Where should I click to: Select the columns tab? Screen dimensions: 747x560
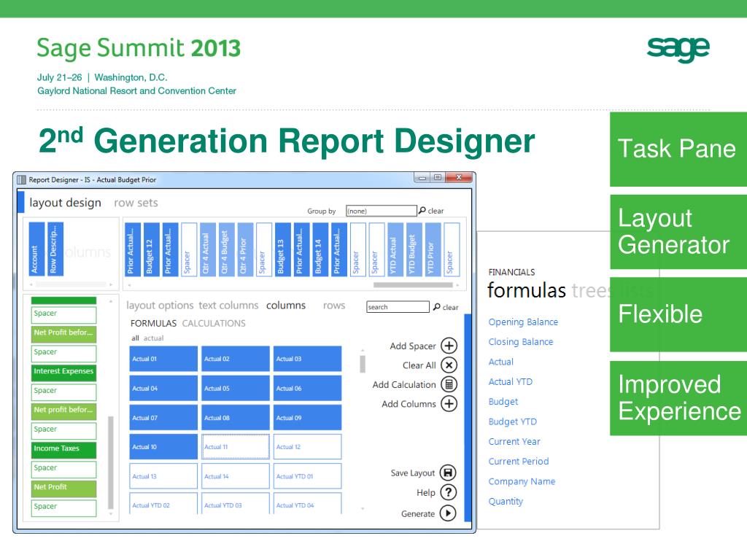[286, 306]
